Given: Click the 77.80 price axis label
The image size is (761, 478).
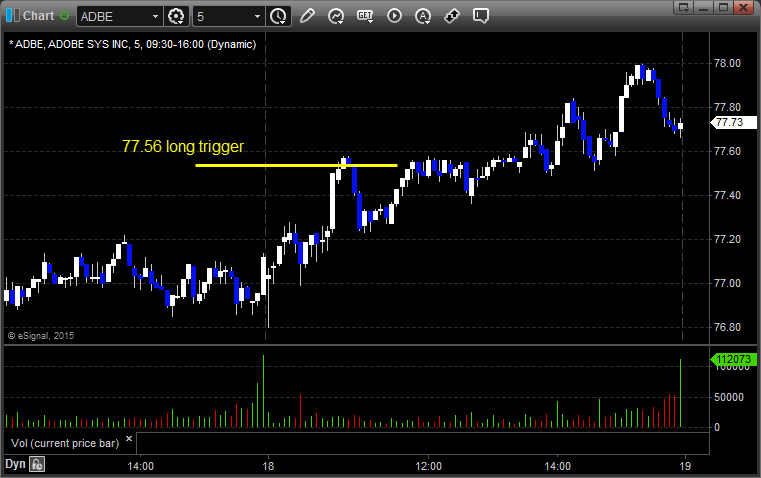Looking at the screenshot, I should pyautogui.click(x=727, y=107).
